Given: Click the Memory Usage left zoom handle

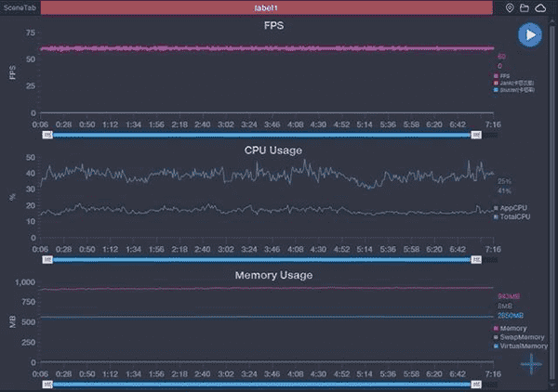Looking at the screenshot, I should coord(46,384).
